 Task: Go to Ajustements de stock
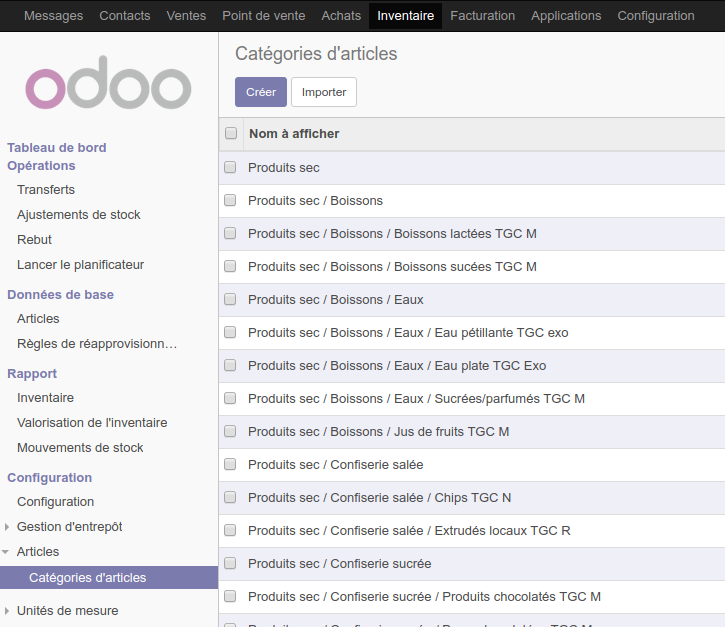click(79, 215)
